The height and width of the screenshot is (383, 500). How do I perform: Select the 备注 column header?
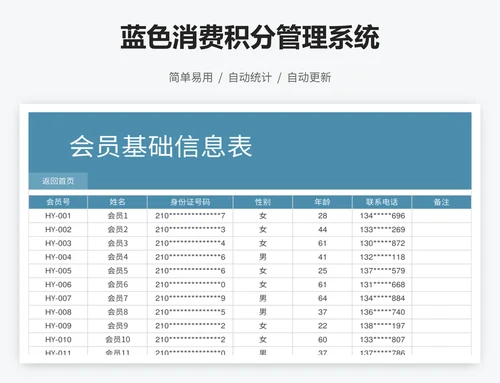(x=442, y=202)
